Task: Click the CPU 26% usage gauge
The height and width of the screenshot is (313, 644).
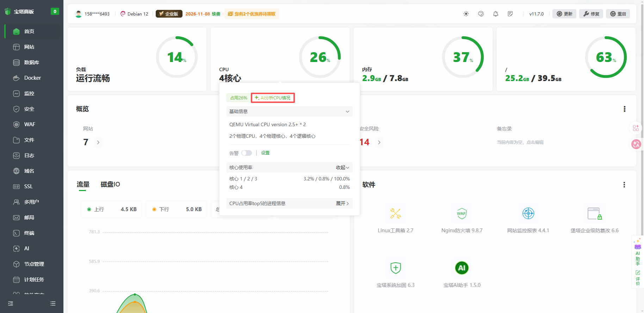Action: pyautogui.click(x=320, y=57)
